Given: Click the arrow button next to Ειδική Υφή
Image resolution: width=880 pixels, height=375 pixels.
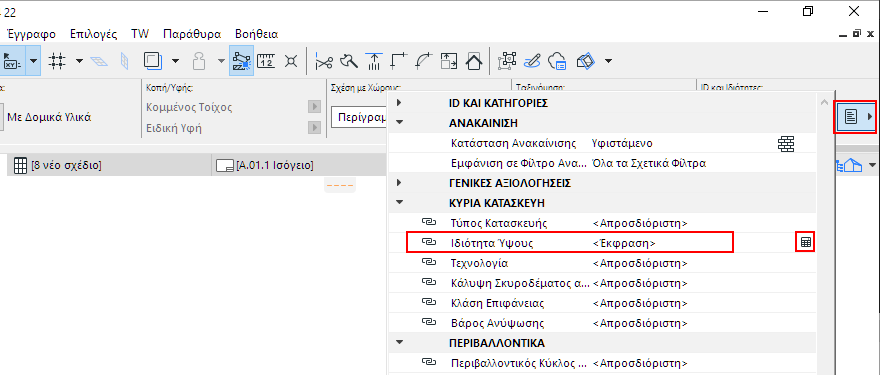Looking at the screenshot, I should [x=314, y=128].
